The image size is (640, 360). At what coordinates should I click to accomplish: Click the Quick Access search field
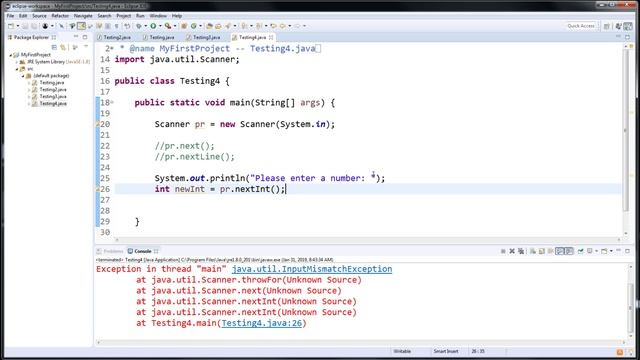[581, 26]
